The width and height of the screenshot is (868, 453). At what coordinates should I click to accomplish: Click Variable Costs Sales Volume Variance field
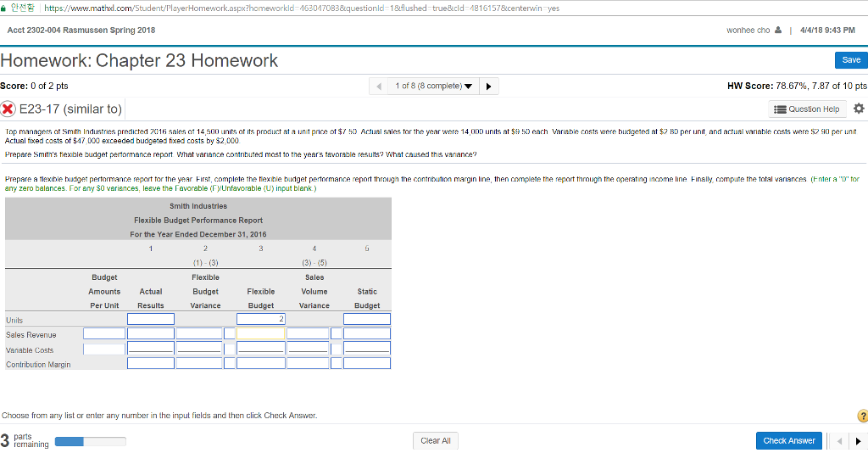308,349
